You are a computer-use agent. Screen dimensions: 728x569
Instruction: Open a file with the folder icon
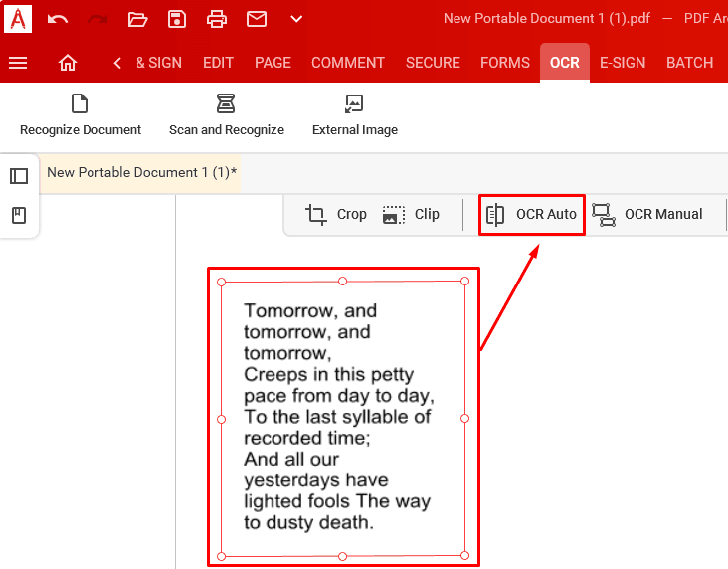tap(137, 19)
